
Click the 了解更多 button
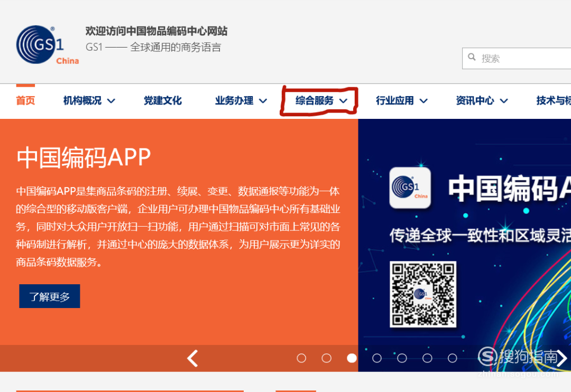pyautogui.click(x=50, y=296)
